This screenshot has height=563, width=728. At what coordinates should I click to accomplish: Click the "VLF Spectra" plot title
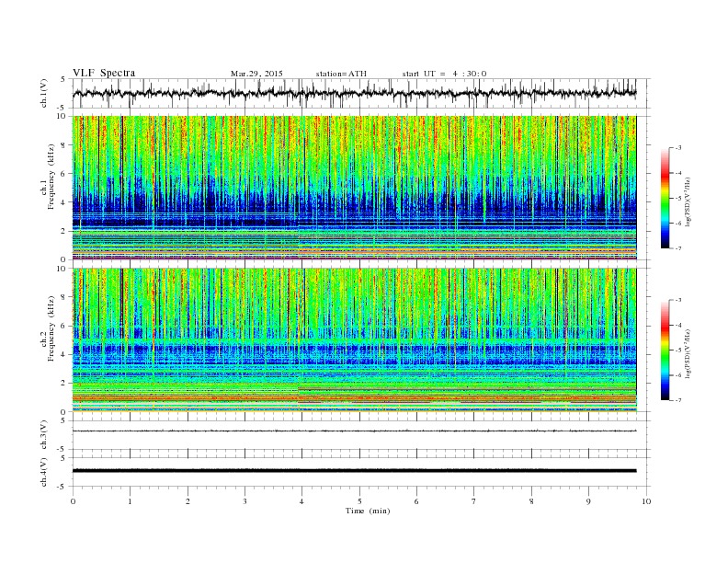click(104, 74)
